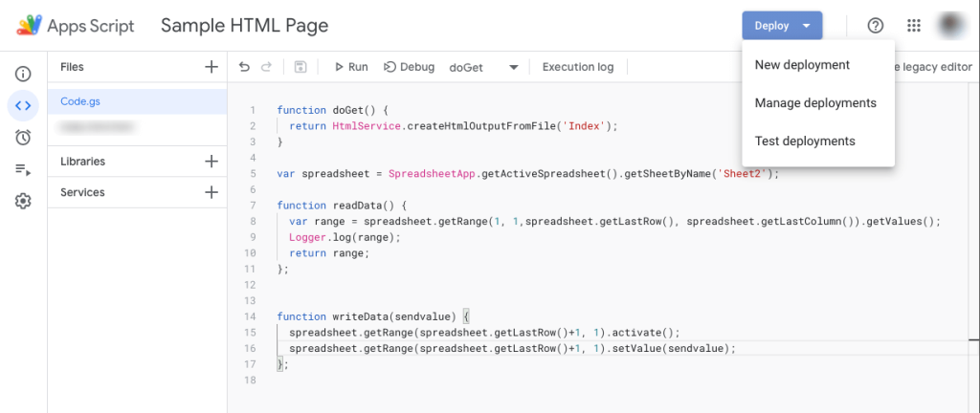The width and height of the screenshot is (980, 413).
Task: Click the Redo arrow in the toolbar
Action: point(266,67)
